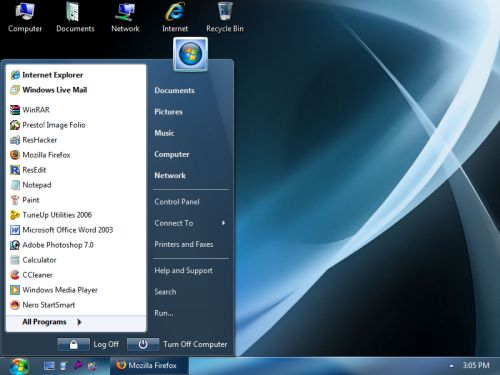500x375 pixels.
Task: Expand the Connect To submenu
Action: [x=190, y=223]
